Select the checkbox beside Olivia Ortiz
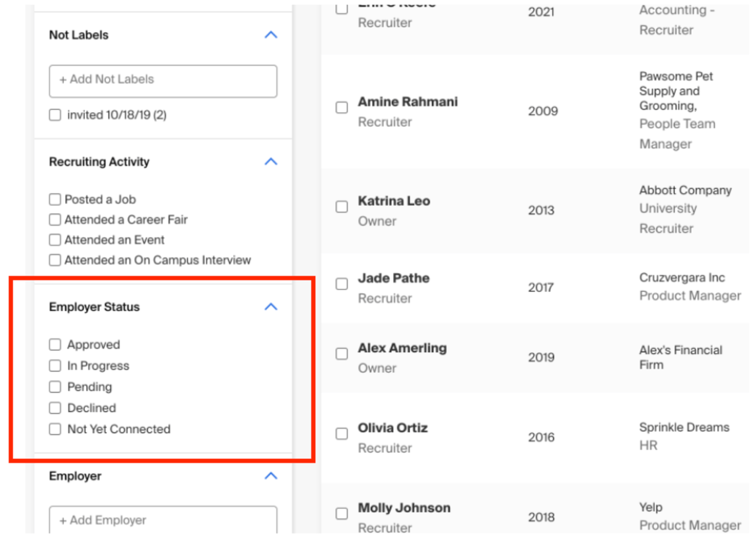 click(342, 434)
